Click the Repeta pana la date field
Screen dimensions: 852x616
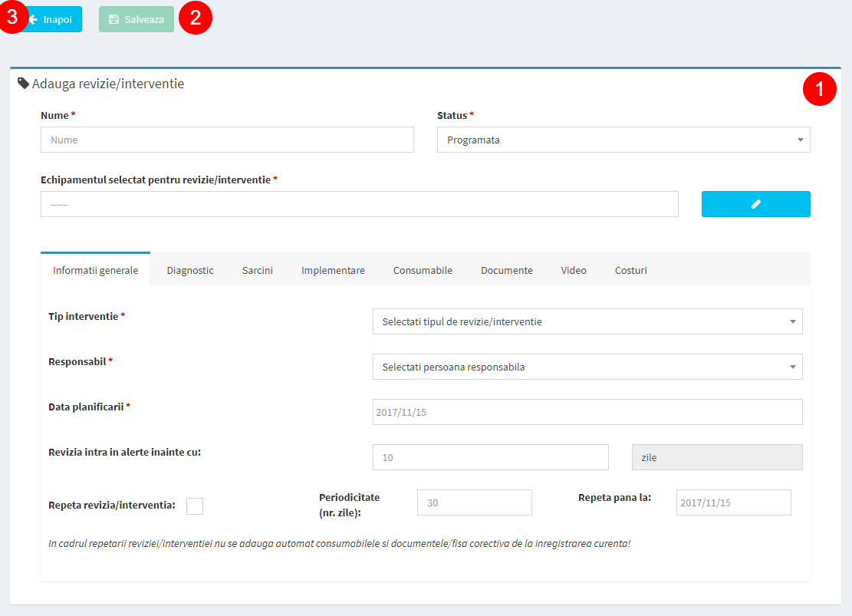734,502
